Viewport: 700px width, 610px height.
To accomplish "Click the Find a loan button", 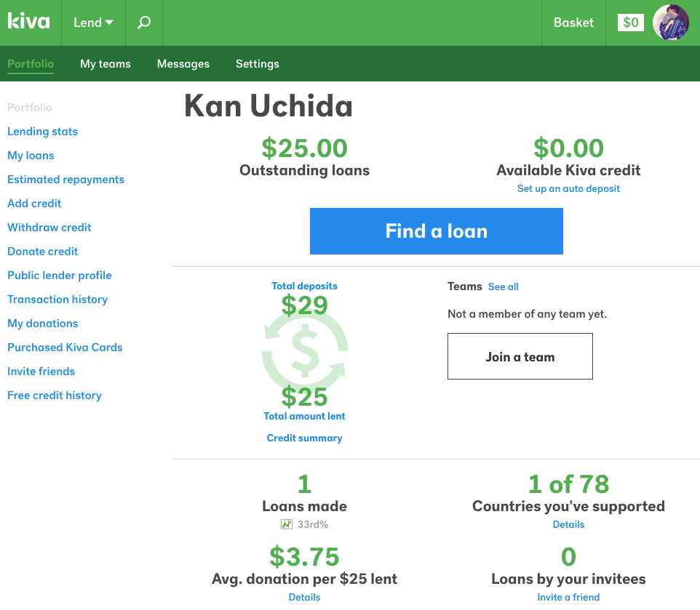I will (436, 231).
